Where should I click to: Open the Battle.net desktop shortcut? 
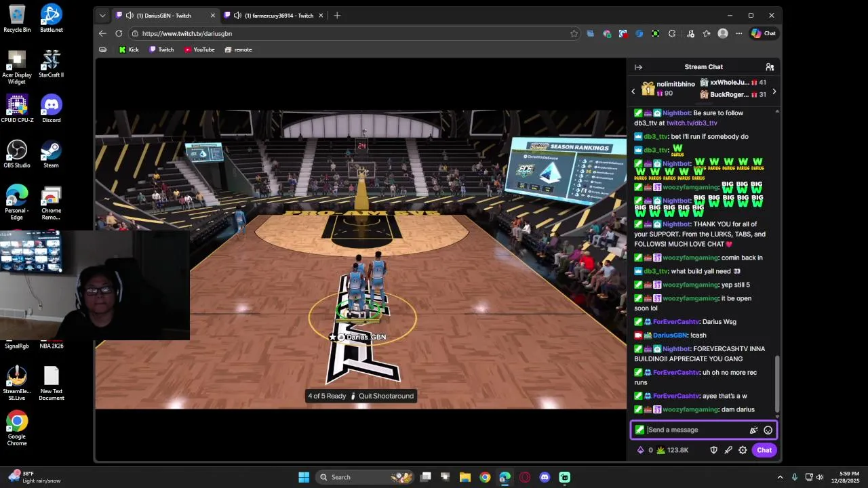coord(51,18)
